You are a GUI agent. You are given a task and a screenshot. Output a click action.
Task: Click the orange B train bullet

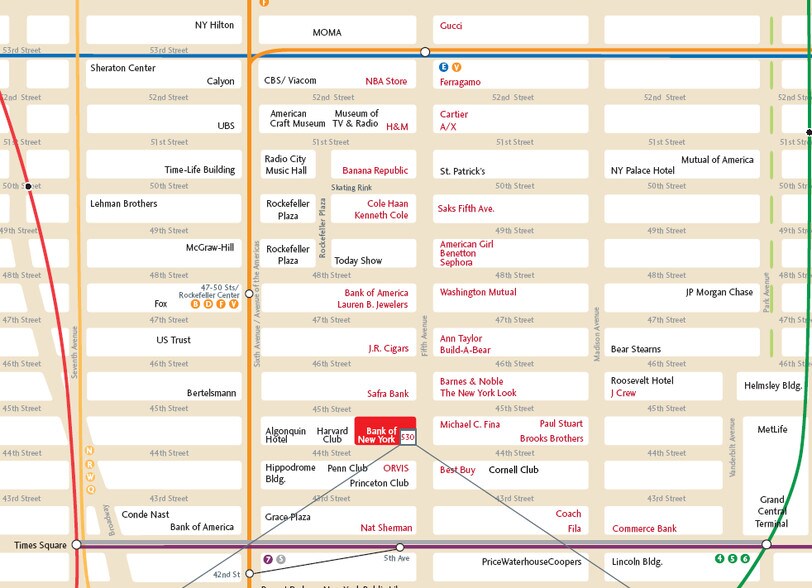point(195,304)
